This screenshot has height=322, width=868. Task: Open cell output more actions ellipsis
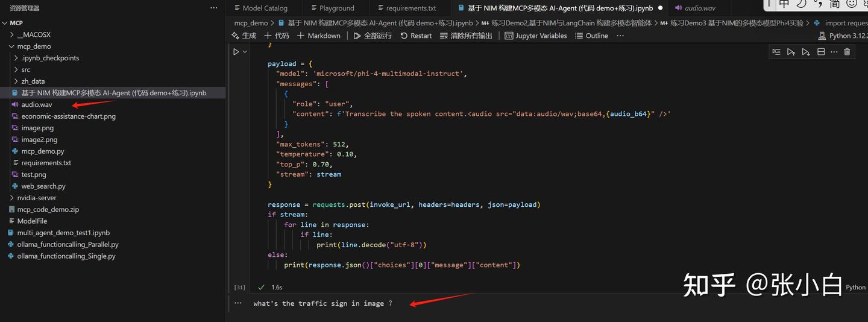click(x=238, y=303)
